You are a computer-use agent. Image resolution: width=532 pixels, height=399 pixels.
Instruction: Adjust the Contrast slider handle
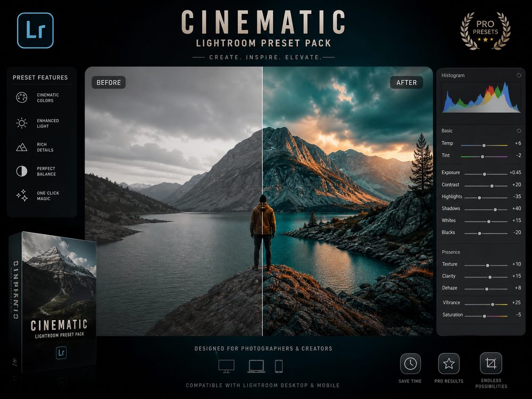pyautogui.click(x=492, y=186)
